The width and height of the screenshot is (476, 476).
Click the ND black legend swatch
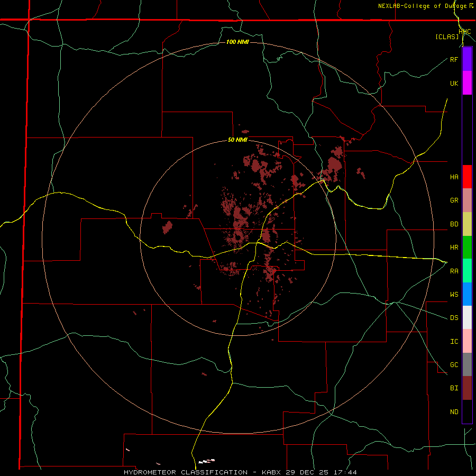(467, 411)
